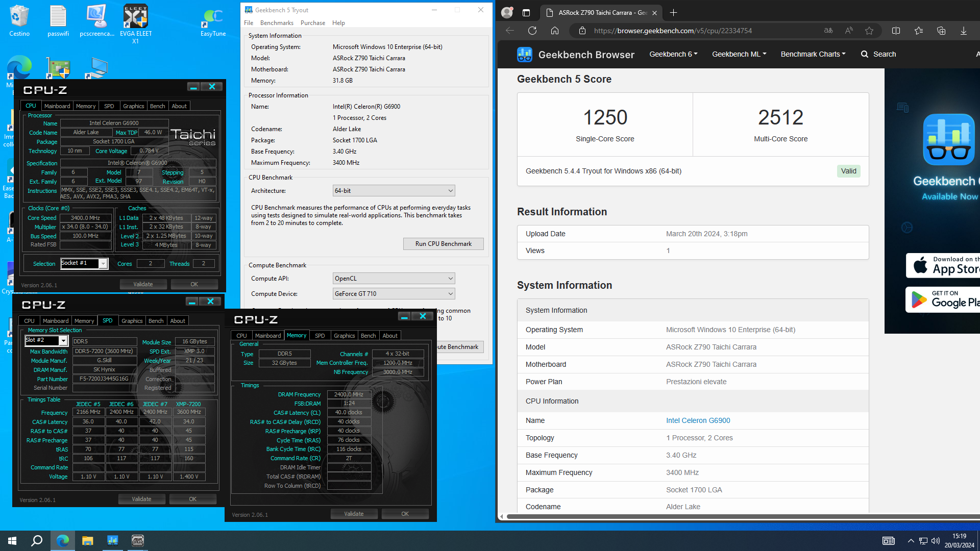Click Validate in top CPU-Z window
Viewport: 980px width, 551px height.
click(x=143, y=284)
